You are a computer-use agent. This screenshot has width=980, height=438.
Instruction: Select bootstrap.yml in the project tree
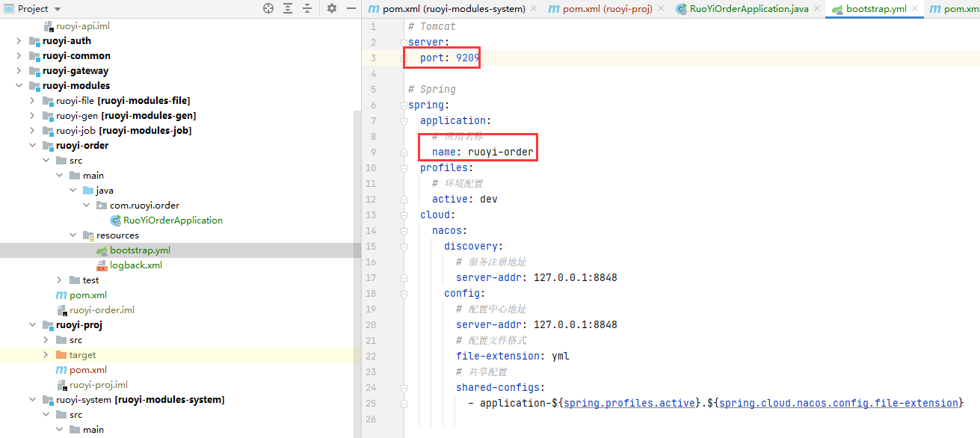[x=140, y=250]
